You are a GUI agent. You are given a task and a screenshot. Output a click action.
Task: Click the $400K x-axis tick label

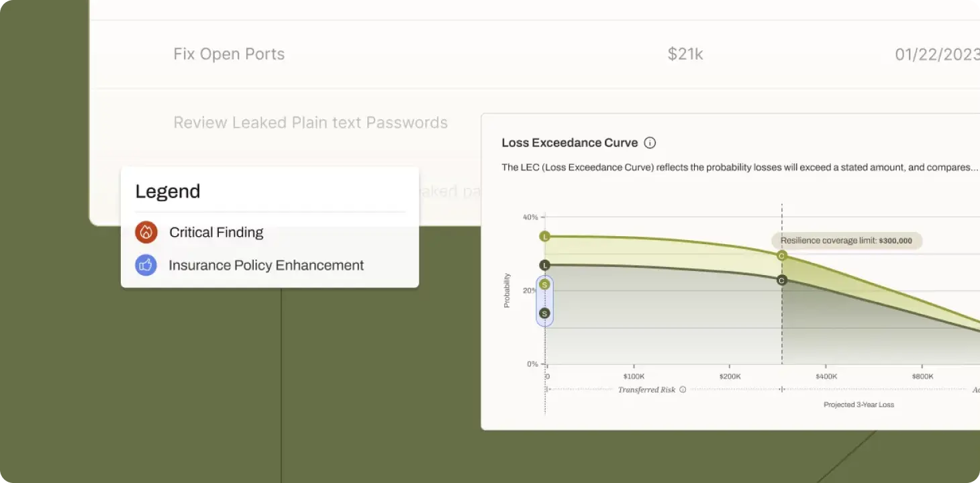[826, 376]
